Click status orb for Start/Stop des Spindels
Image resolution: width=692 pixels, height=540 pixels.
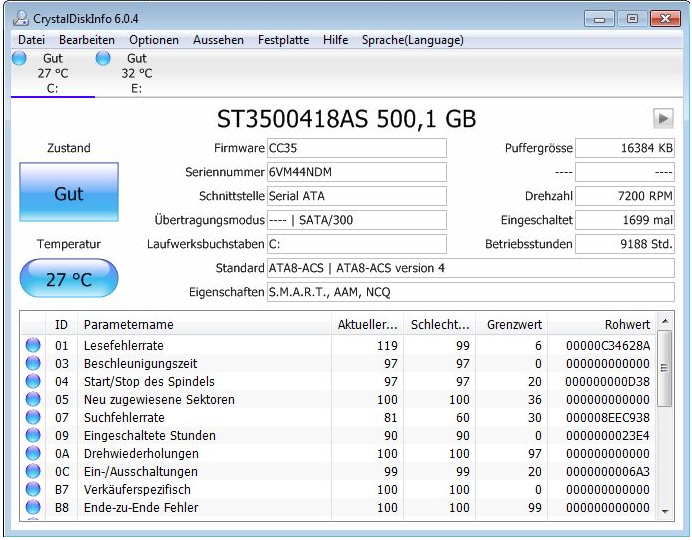click(33, 381)
